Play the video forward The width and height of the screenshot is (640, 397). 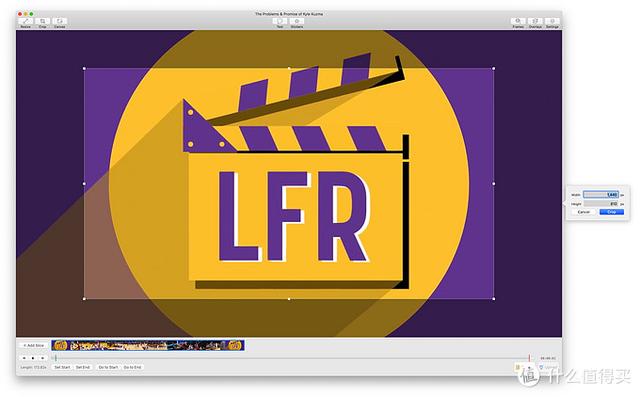42,358
